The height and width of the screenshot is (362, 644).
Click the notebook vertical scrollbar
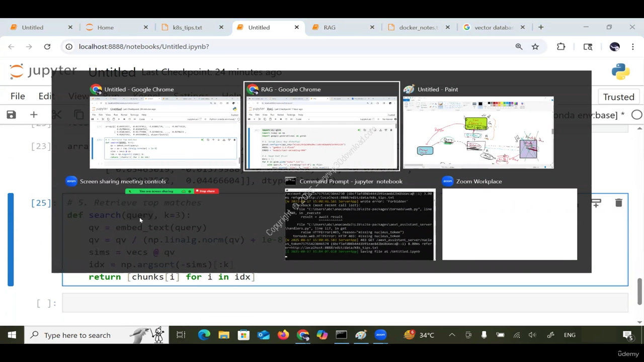point(640,292)
